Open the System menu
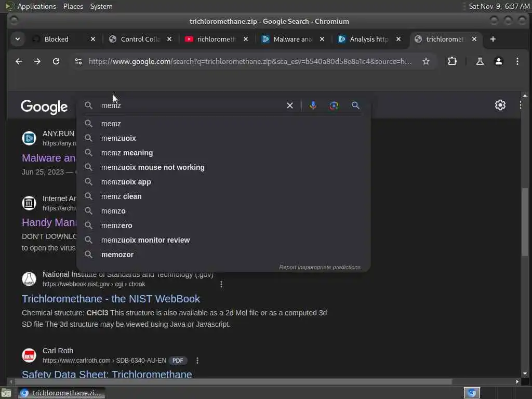The image size is (532, 399). 101,6
